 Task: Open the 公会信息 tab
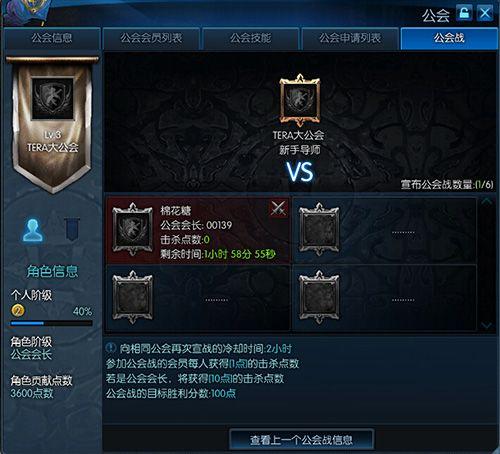point(52,38)
